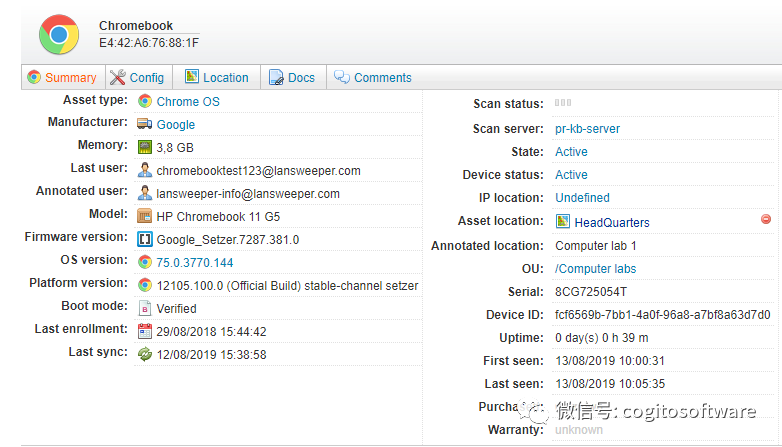Click the firmware version bracket icon

click(145, 239)
